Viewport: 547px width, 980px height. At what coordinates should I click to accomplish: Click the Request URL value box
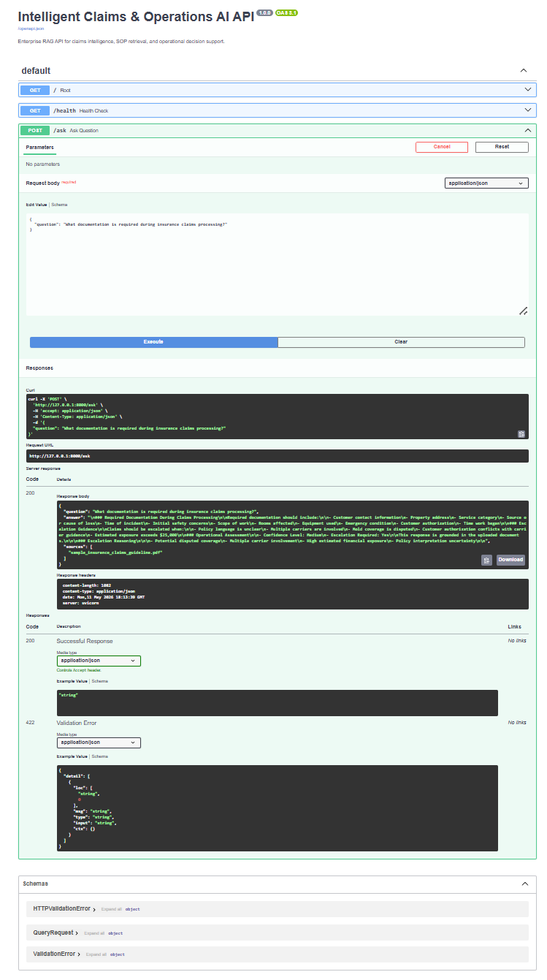click(278, 456)
